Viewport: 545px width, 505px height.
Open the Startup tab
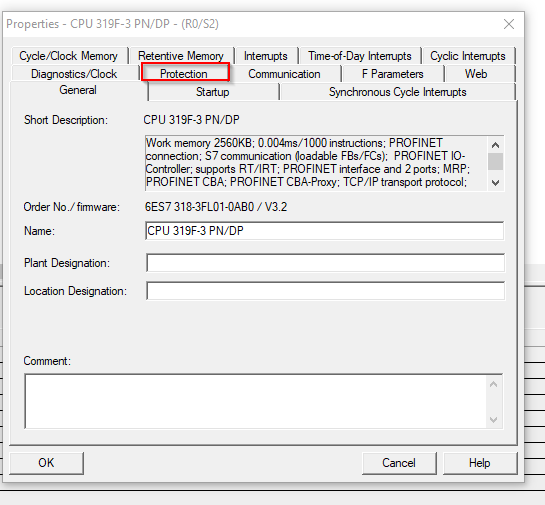[213, 92]
